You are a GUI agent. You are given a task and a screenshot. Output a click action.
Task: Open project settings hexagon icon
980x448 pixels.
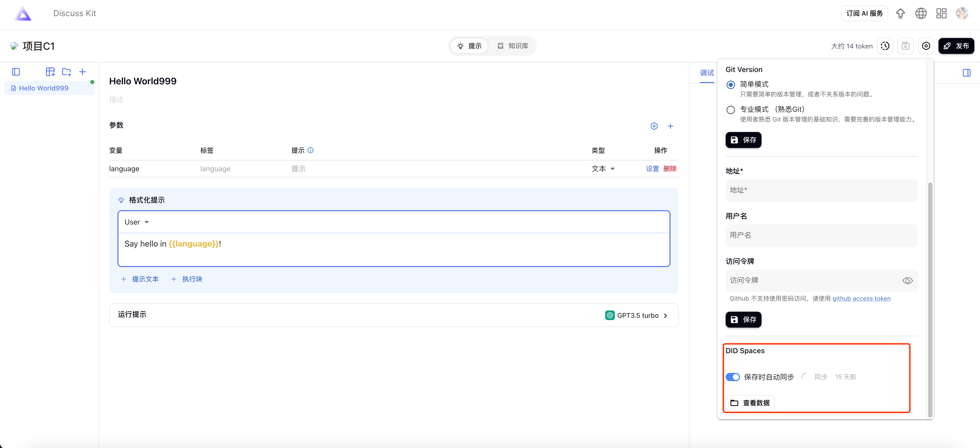(x=926, y=46)
